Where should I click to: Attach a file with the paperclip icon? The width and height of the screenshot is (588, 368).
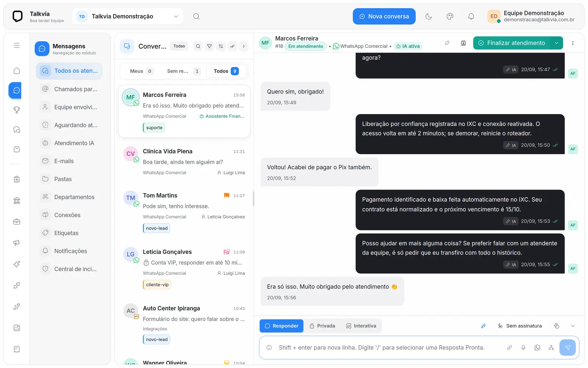[x=509, y=347]
